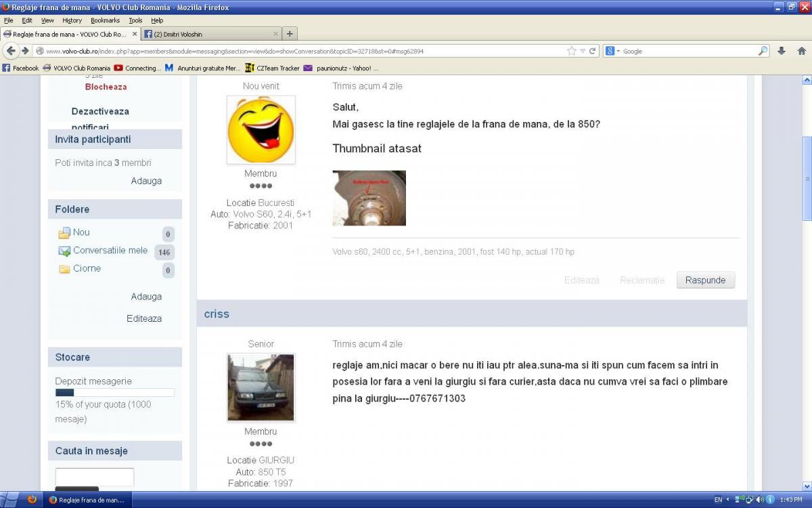The image size is (812, 508).
Task: Click the address bar URL field
Action: tap(304, 51)
